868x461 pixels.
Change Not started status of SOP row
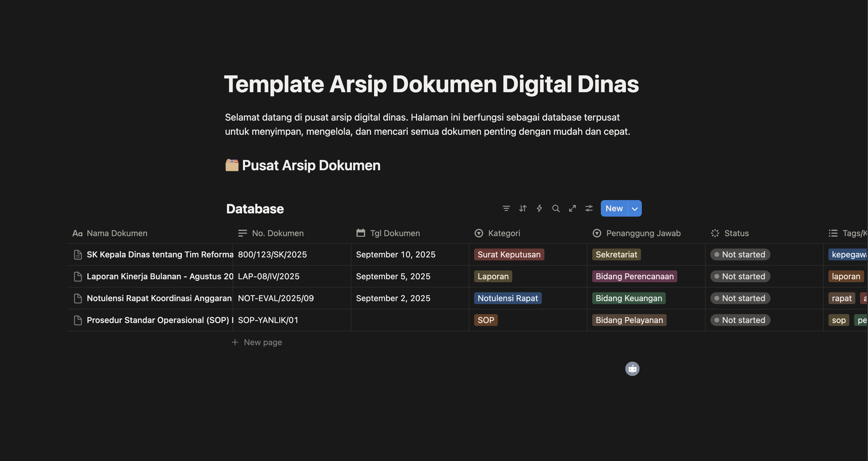tap(740, 320)
